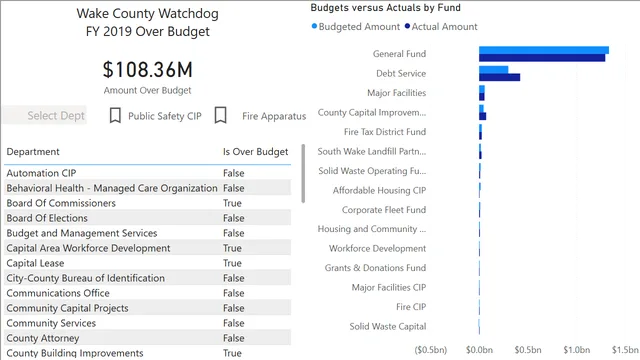Click the County Capital Improvem... axis label

click(x=372, y=113)
